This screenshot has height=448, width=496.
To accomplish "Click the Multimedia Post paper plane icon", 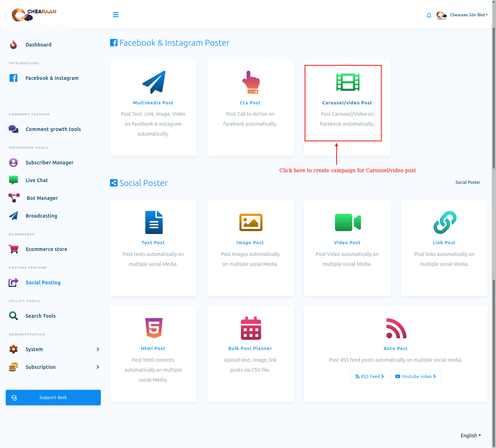I will click(x=153, y=82).
